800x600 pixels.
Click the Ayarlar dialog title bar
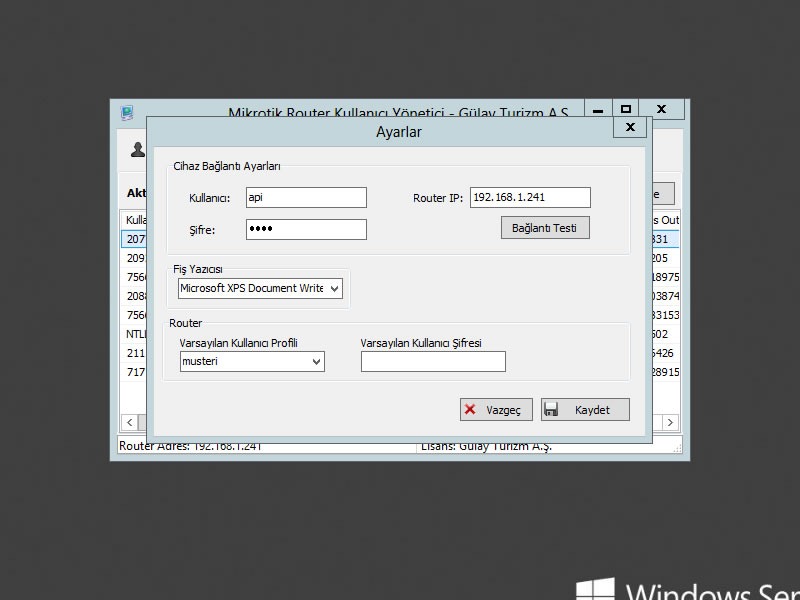point(398,131)
